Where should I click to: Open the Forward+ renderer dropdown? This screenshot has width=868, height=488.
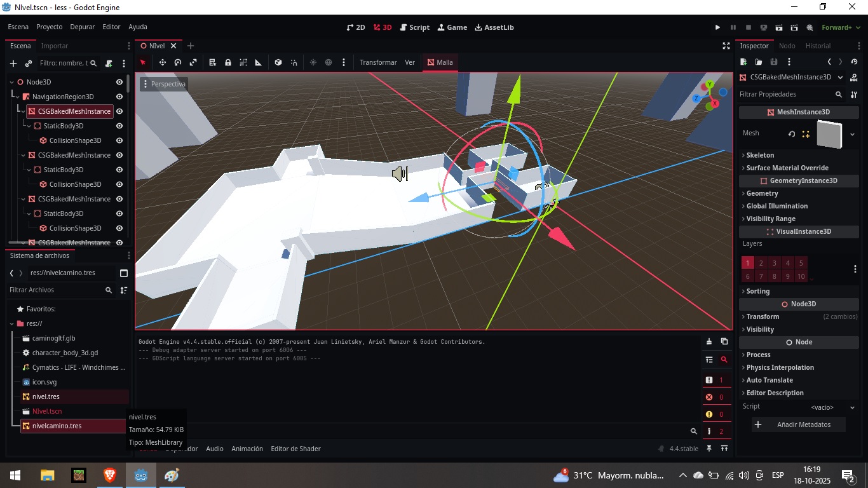[840, 27]
